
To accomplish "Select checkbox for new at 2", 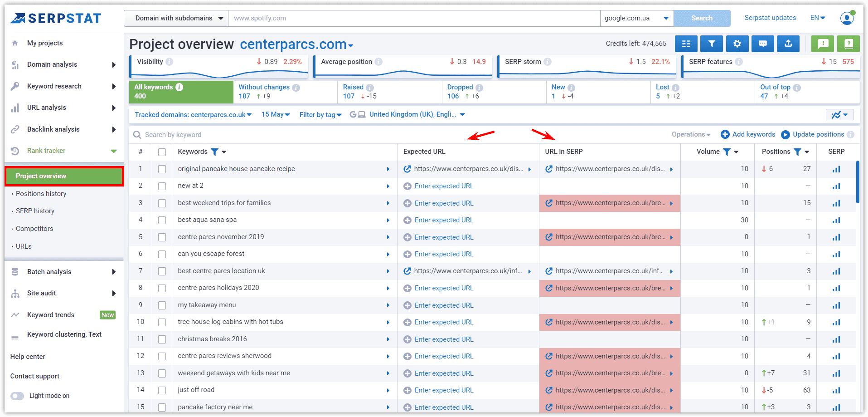I will [x=162, y=186].
